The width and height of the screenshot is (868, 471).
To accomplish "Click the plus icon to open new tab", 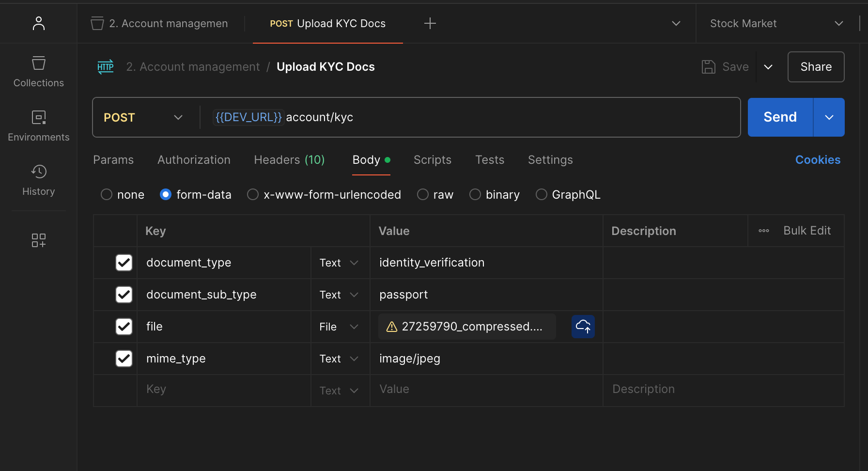I will click(430, 23).
